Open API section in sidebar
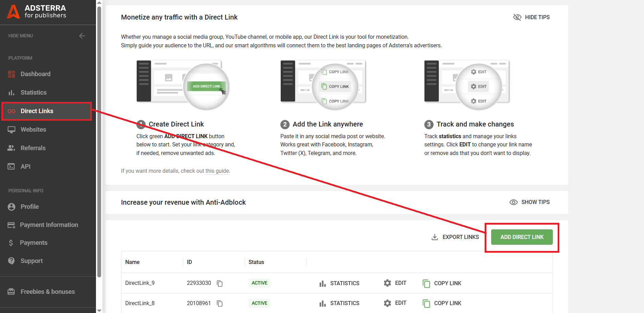Image resolution: width=644 pixels, height=313 pixels. [x=25, y=167]
